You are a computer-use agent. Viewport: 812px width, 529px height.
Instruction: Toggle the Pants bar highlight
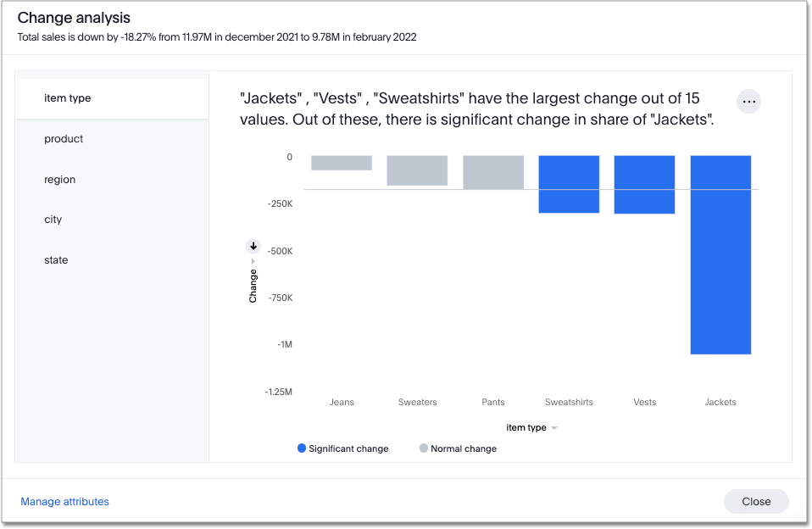(x=492, y=170)
